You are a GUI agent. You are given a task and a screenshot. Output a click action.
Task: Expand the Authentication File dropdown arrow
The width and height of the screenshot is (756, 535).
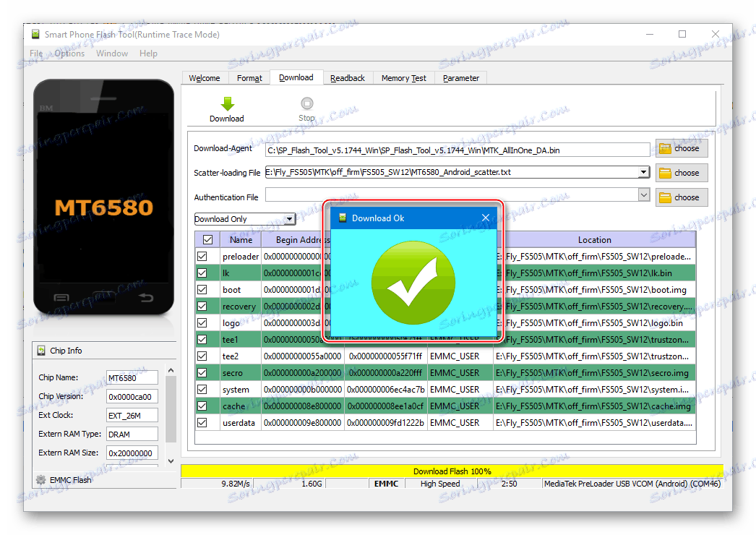click(644, 195)
